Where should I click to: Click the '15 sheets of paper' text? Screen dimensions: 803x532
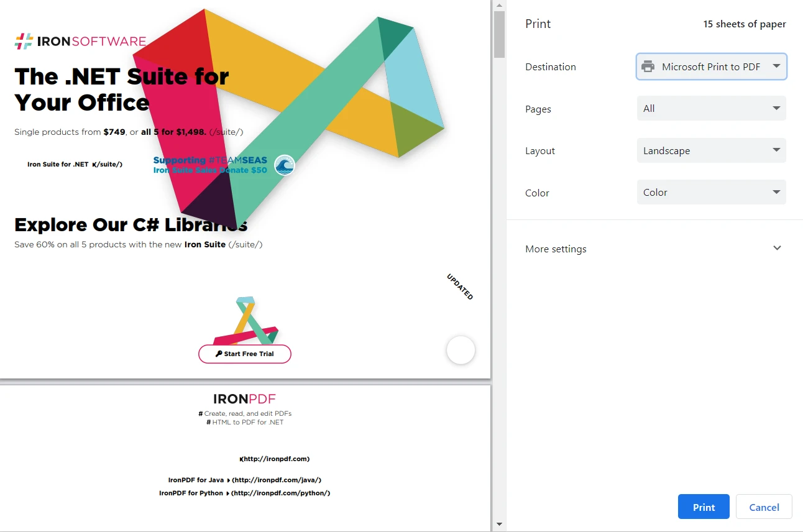(x=745, y=24)
